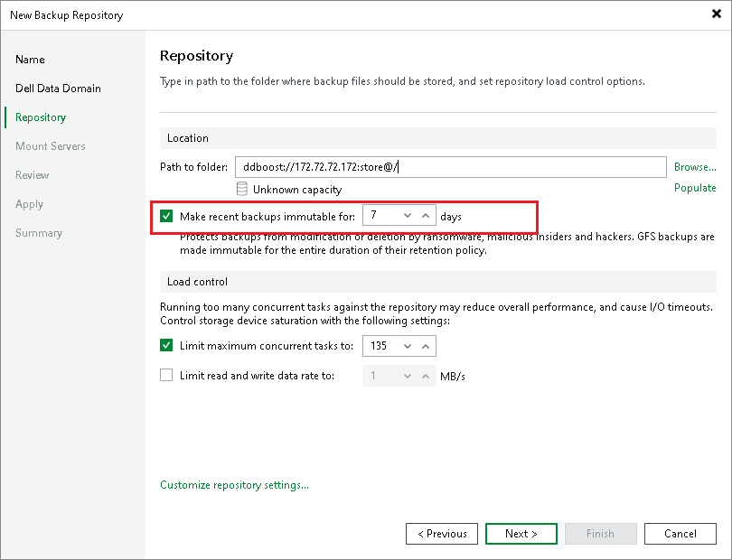Click the data rate down arrow

coord(408,376)
